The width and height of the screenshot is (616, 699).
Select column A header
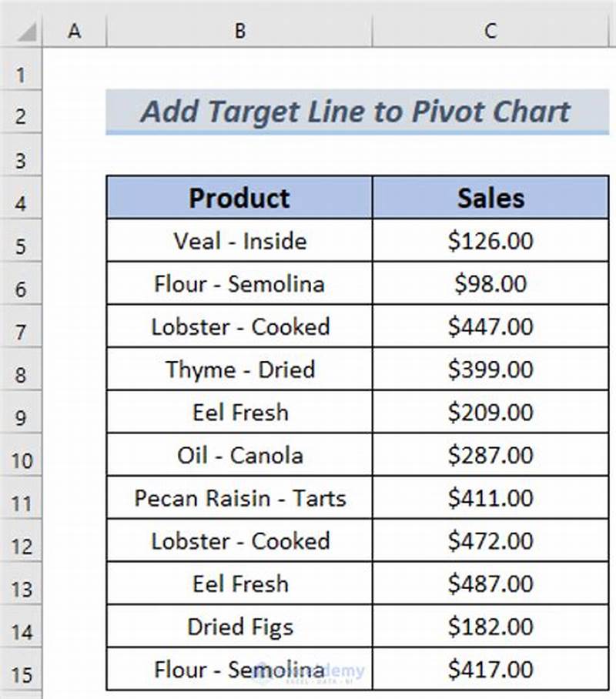click(x=75, y=32)
